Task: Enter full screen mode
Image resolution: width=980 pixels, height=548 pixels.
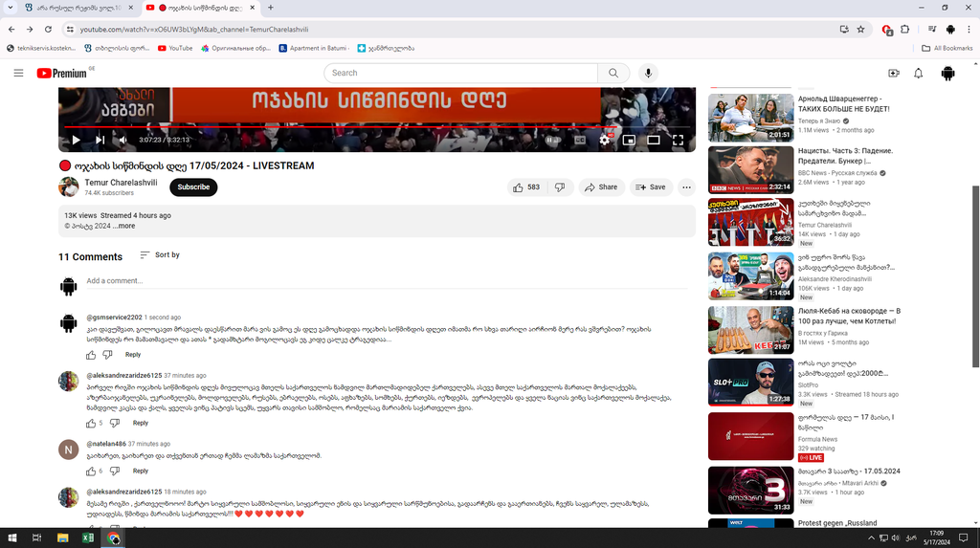Action: click(679, 140)
